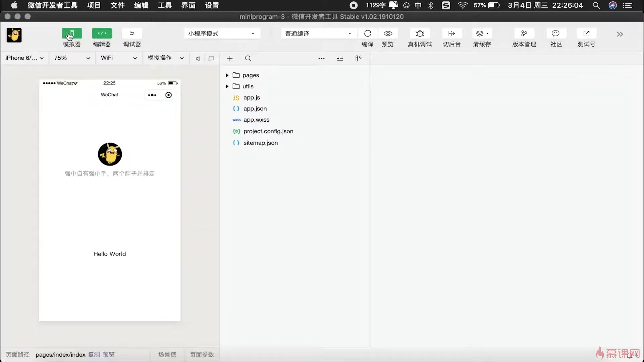Expand more toolbar items with double chevron
Image resolution: width=644 pixels, height=362 pixels.
tap(620, 34)
